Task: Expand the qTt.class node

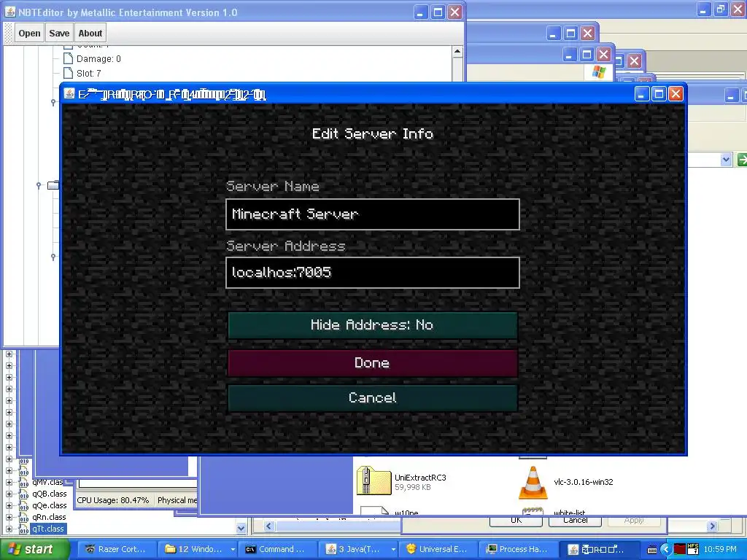Action: click(x=9, y=529)
